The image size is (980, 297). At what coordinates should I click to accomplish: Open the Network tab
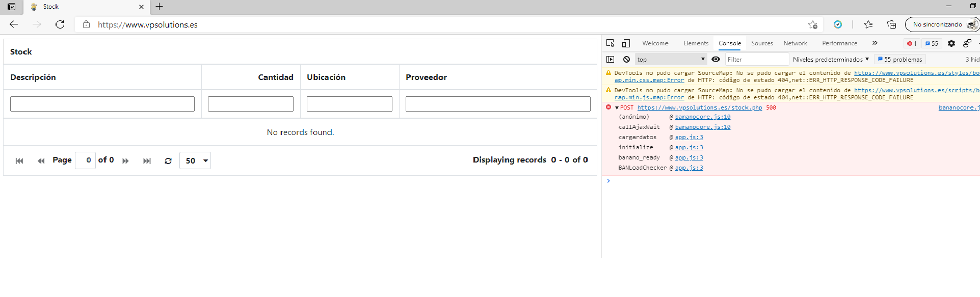(795, 43)
